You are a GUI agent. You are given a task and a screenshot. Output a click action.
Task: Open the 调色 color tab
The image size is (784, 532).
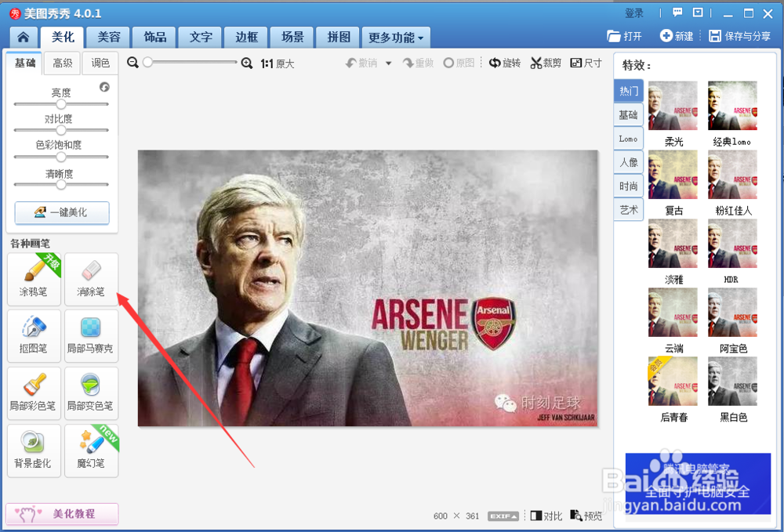pyautogui.click(x=100, y=63)
